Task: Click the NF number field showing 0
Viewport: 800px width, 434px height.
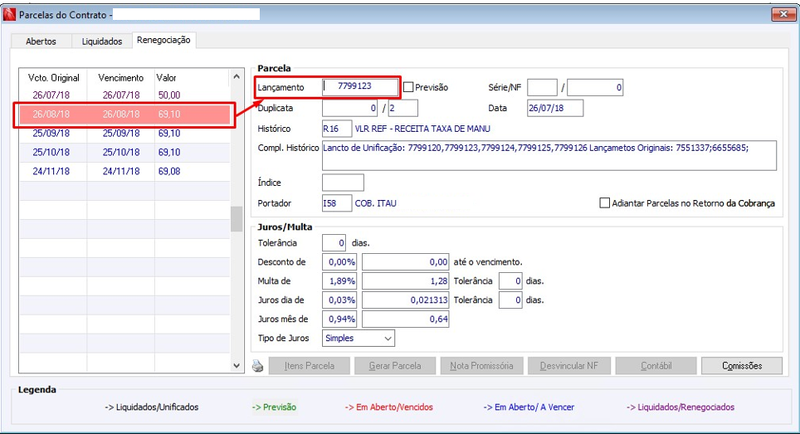Action: 595,87
